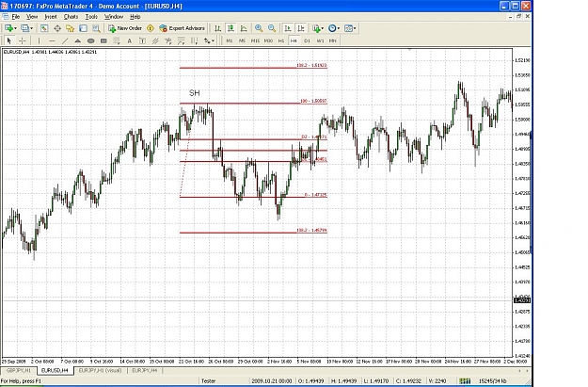Screen dimensions: 588x387
Task: Select the Ellipse shape tool
Action: (x=90, y=40)
